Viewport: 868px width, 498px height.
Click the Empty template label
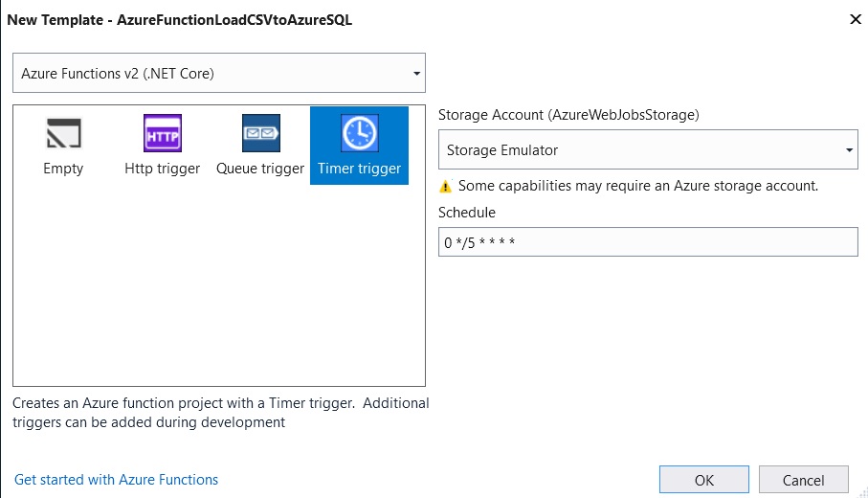63,169
